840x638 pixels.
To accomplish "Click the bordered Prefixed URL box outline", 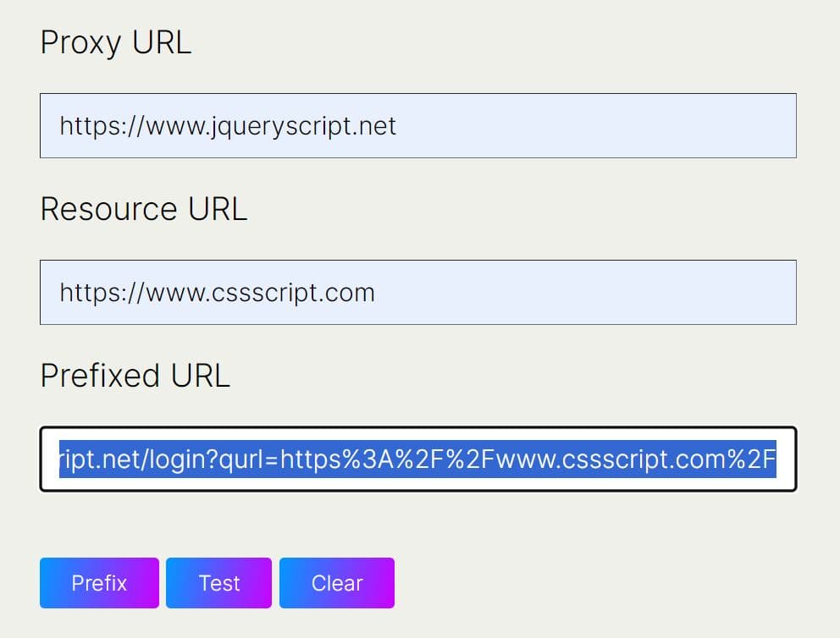I will point(418,427).
